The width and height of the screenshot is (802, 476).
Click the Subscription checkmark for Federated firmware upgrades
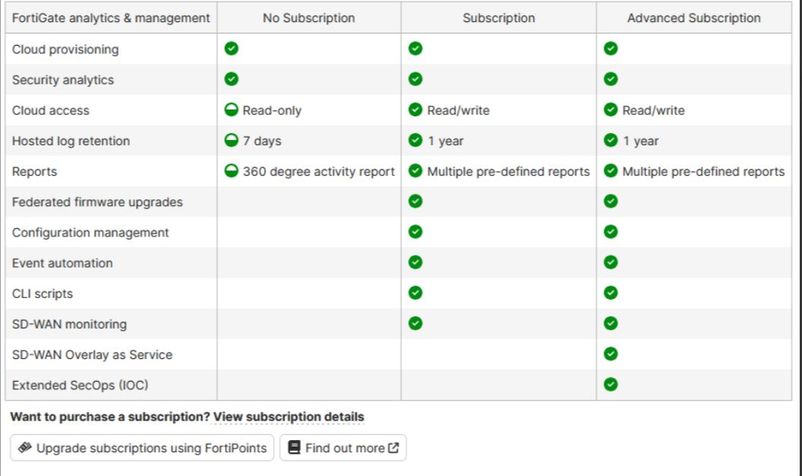415,201
